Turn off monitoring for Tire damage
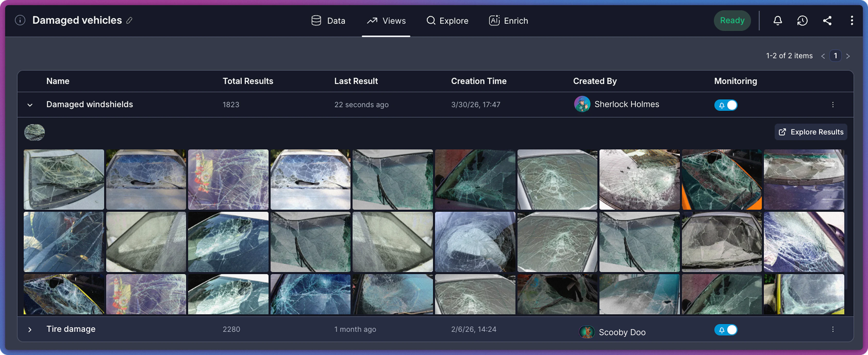The width and height of the screenshot is (868, 355). point(726,330)
